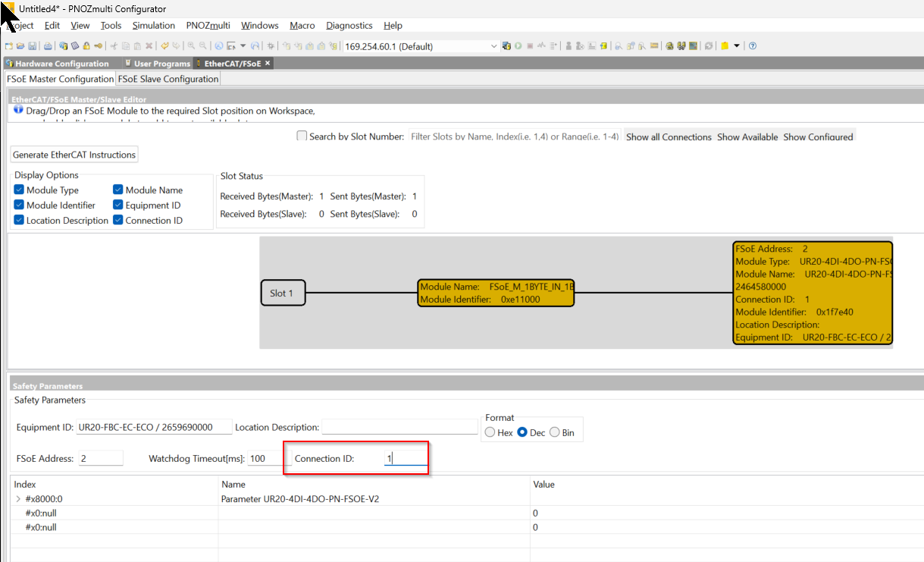
Task: Click Show Available button
Action: tap(747, 137)
